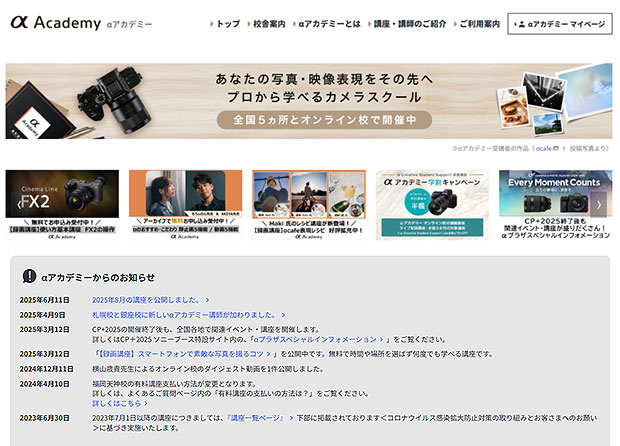The image size is (620, 446).
Task: Click the 2025年4月9日 date text
Action: tap(43, 315)
